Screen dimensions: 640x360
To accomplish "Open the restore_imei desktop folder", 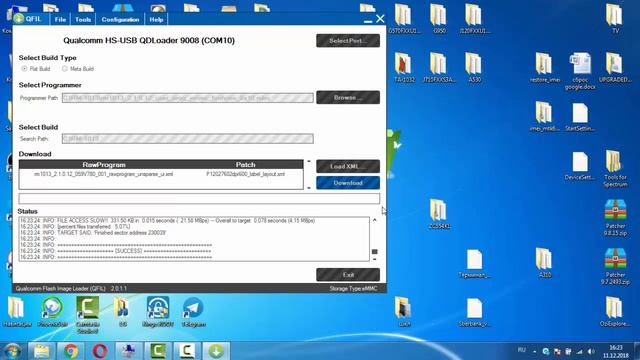I will click(544, 68).
